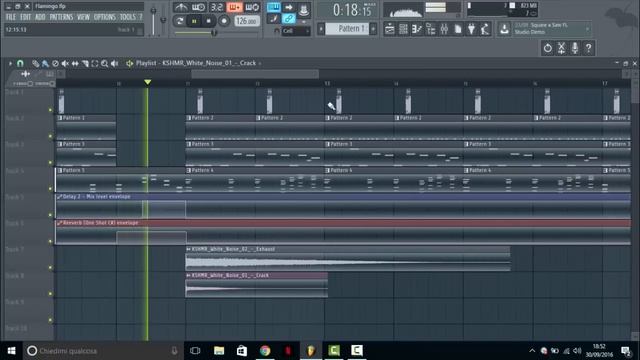This screenshot has width=640, height=360.
Task: Click the green playhead marker on the timeline
Action: (x=148, y=82)
